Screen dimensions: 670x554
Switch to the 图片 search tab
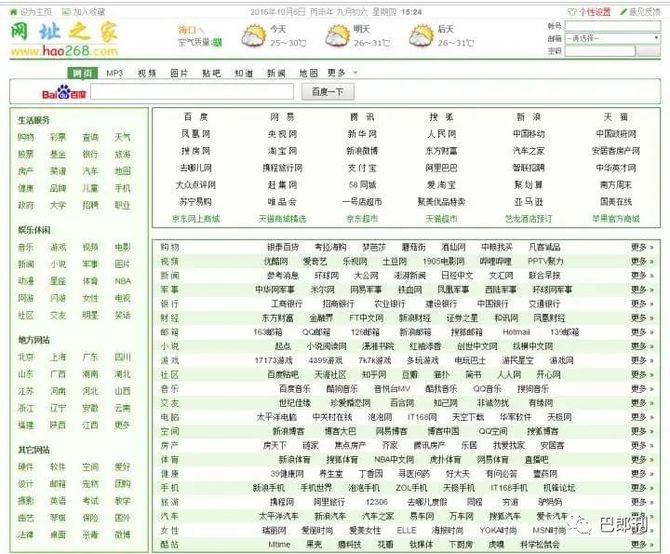tap(179, 73)
